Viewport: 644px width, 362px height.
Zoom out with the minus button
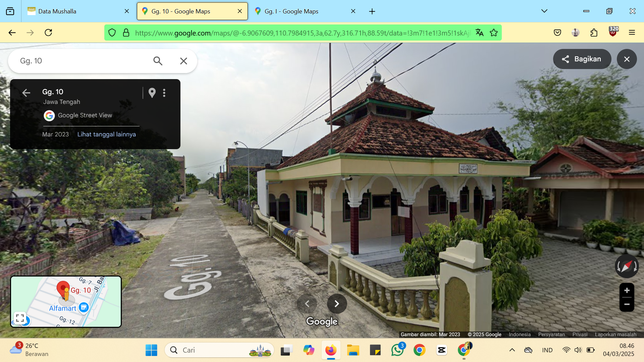(x=627, y=304)
